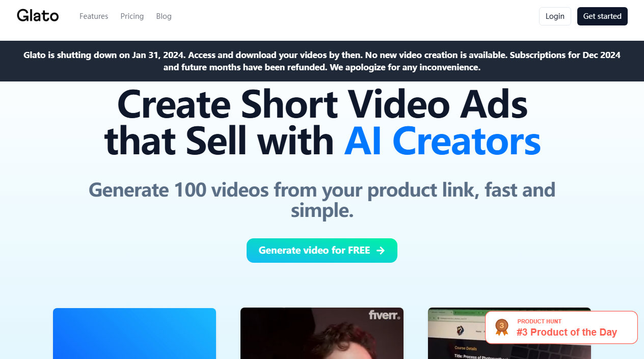
Task: Open the Fiverr video thumbnail with man
Action: point(322,333)
